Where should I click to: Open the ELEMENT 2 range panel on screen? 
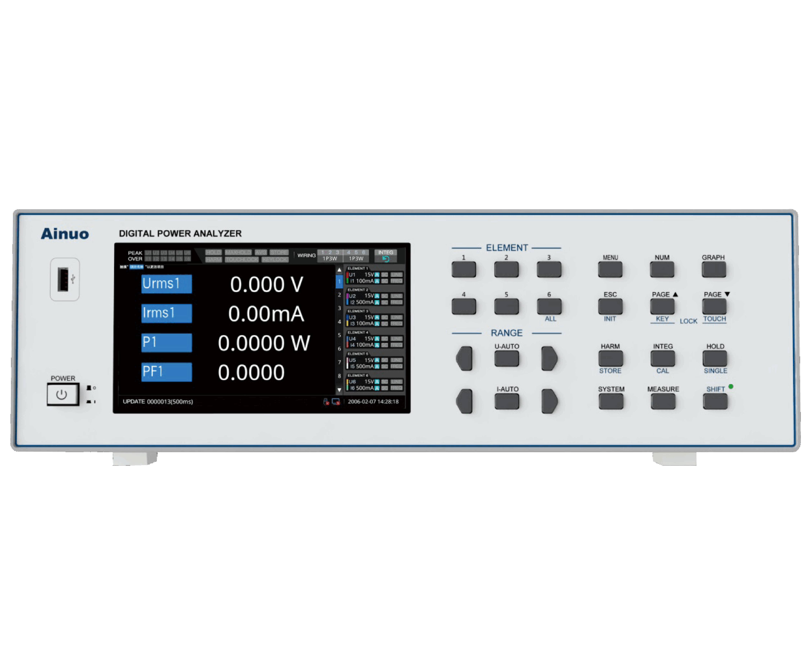[x=374, y=296]
